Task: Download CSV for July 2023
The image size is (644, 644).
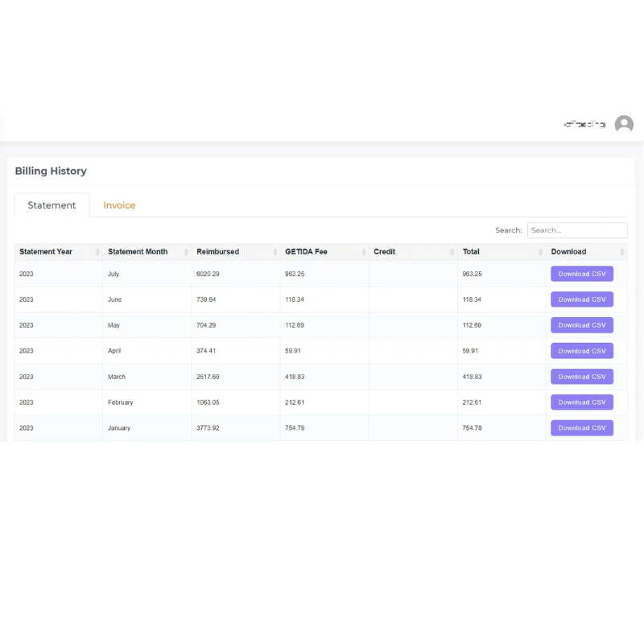Action: coord(581,274)
